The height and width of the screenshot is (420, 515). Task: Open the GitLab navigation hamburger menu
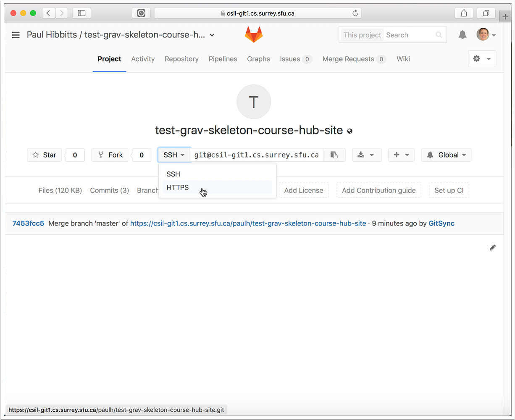tap(16, 35)
